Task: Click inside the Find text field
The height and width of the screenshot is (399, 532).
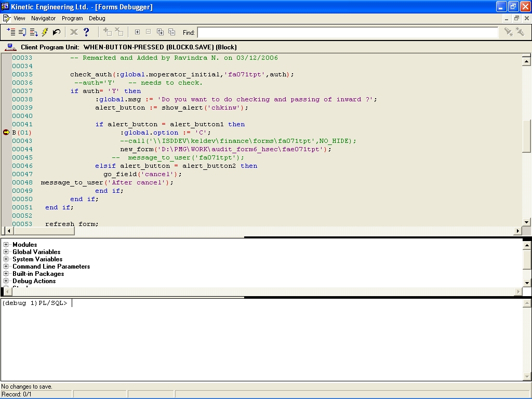Action: [347, 33]
